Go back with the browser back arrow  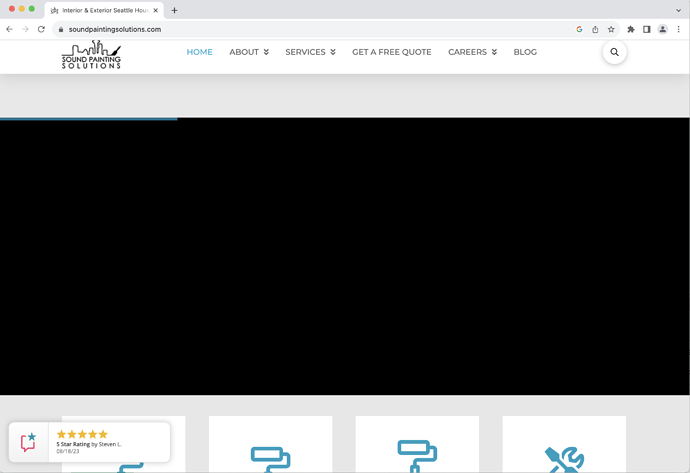pyautogui.click(x=9, y=29)
